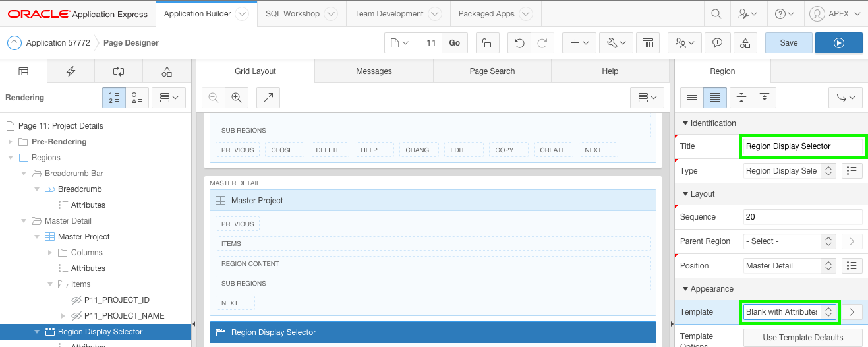Viewport: 868px width, 347px height.
Task: Click the page lock icon
Action: click(486, 43)
